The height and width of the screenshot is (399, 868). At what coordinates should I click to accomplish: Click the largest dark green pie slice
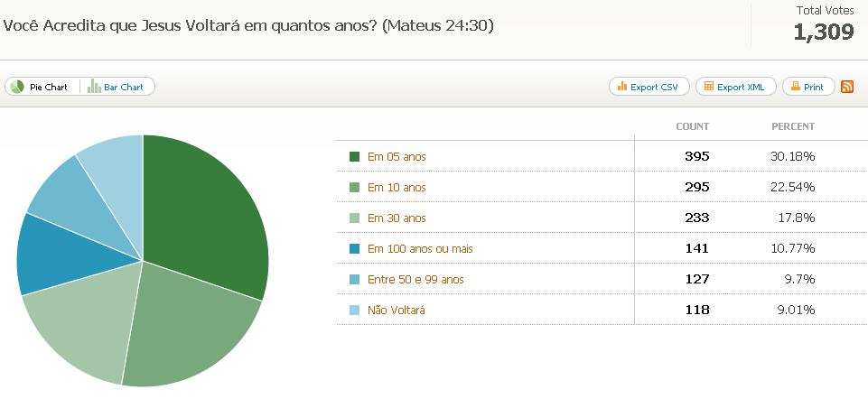tap(208, 212)
